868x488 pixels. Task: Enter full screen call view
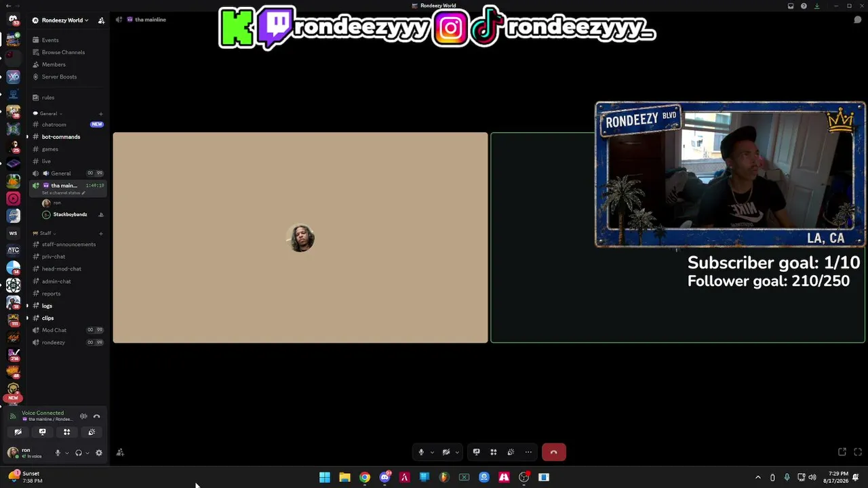858,452
